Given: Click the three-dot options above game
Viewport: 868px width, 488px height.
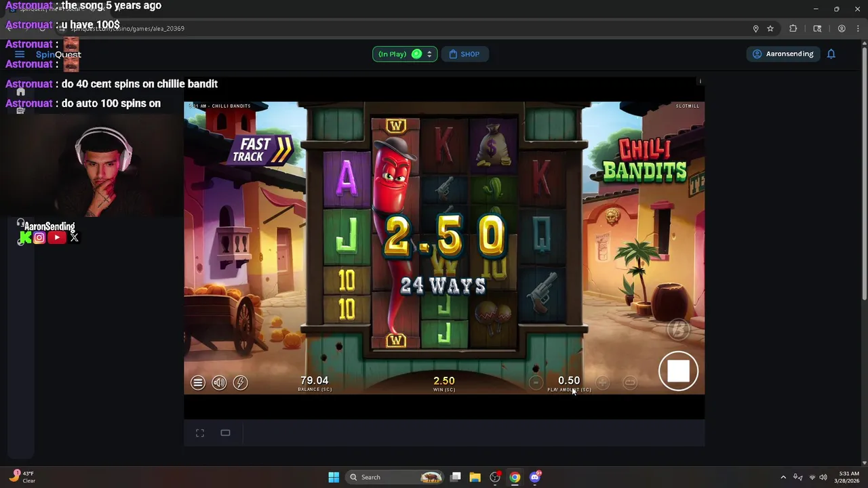Looking at the screenshot, I should point(700,81).
